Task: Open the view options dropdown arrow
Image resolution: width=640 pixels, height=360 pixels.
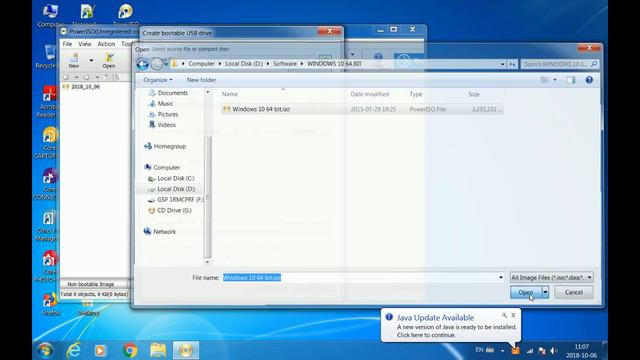Action: pos(555,80)
